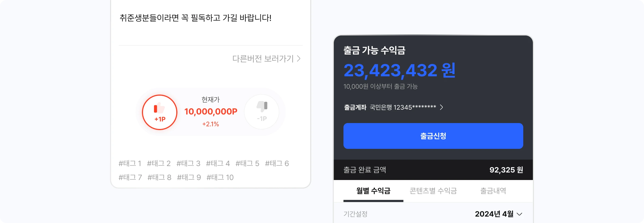Switch to the 월별 수익금 tab
Screen dimensions: 644x223
point(373,191)
